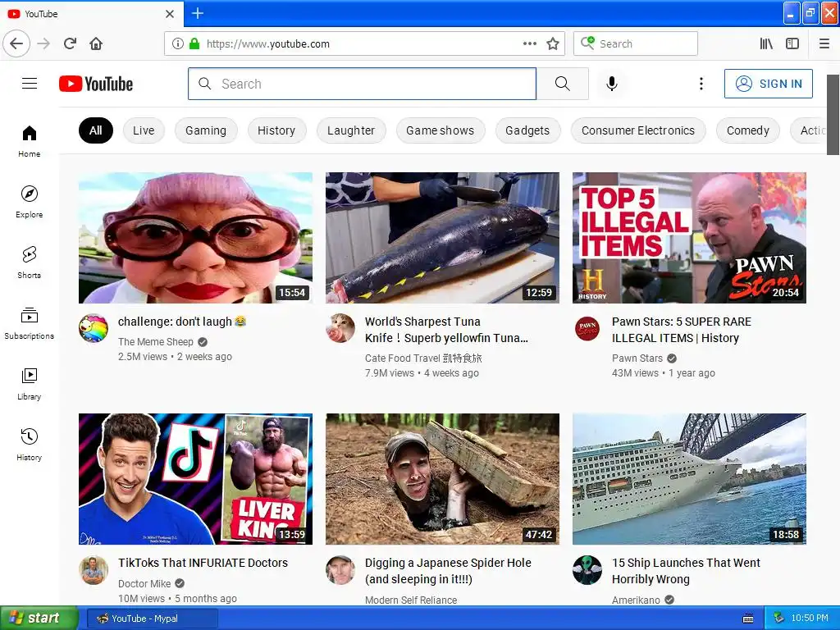840x630 pixels.
Task: Click the browser forward arrow
Action: click(x=44, y=43)
